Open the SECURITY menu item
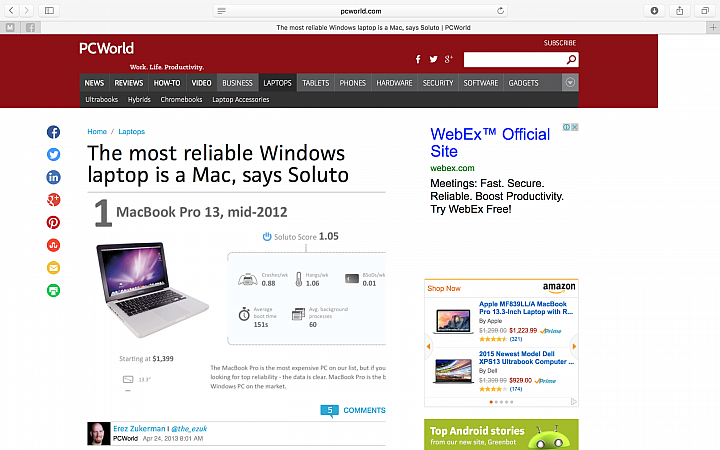Viewport: 720px width, 450px height. 438,83
